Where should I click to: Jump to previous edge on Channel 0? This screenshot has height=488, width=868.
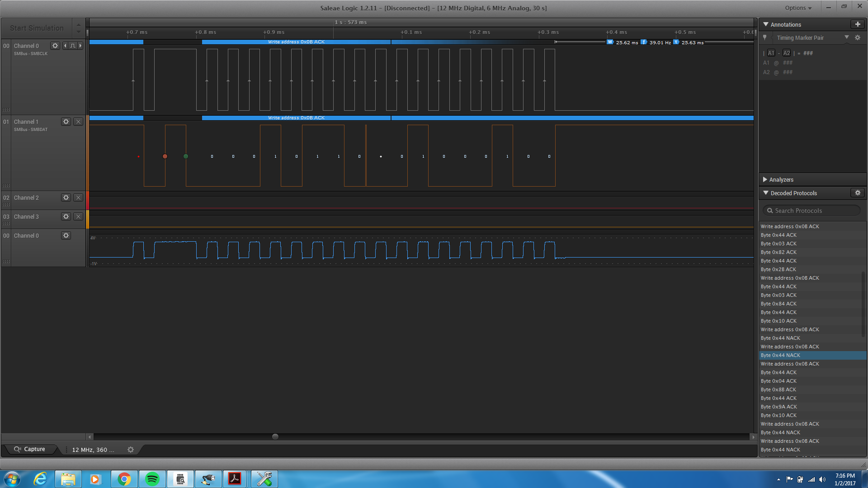coord(65,46)
